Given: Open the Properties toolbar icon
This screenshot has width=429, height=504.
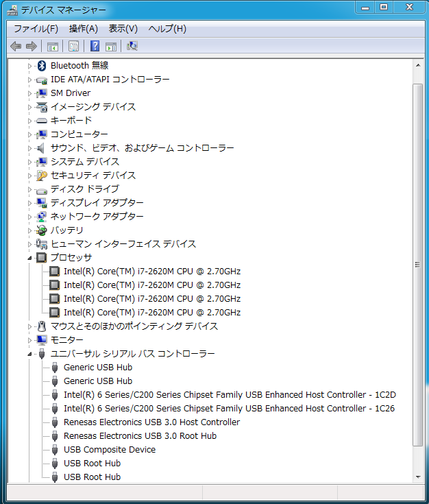Looking at the screenshot, I should (73, 47).
